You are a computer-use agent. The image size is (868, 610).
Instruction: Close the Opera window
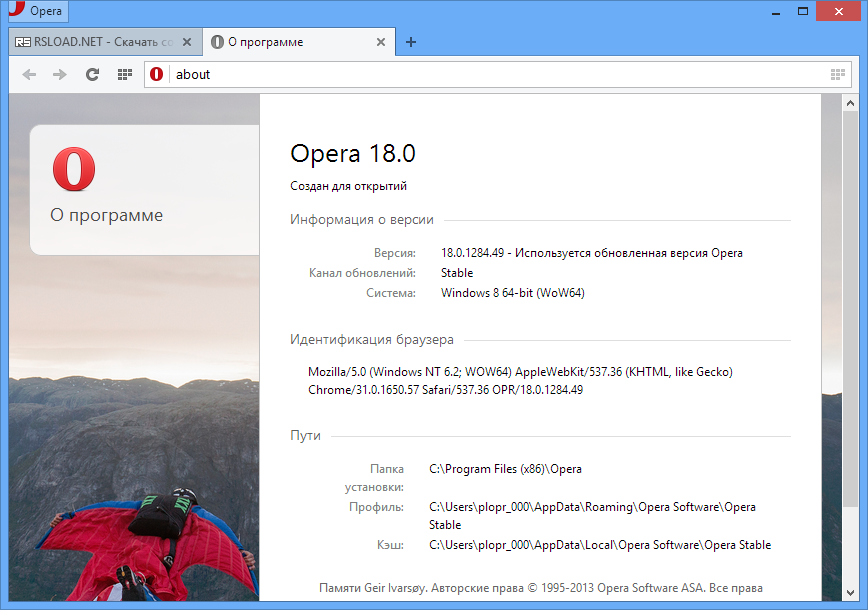pos(839,12)
